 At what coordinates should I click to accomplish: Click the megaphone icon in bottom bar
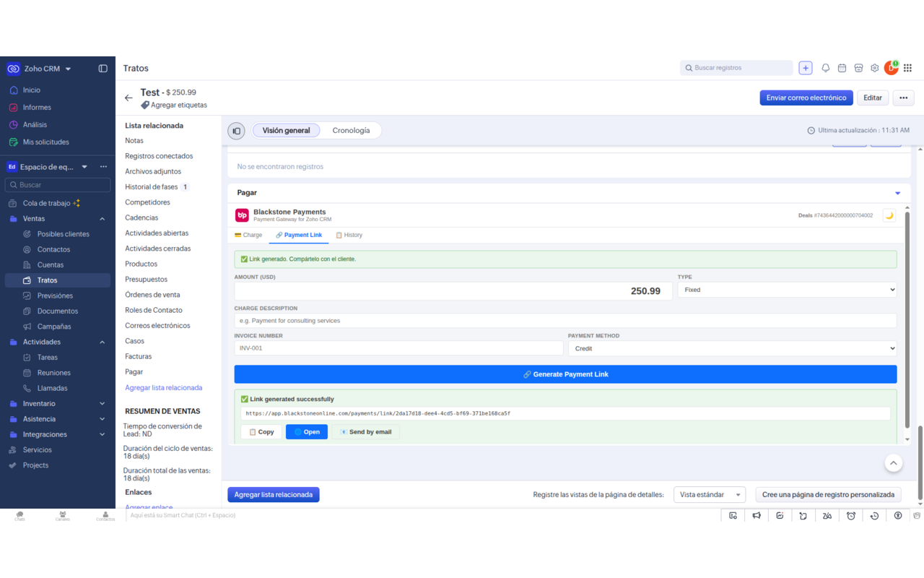(x=757, y=515)
